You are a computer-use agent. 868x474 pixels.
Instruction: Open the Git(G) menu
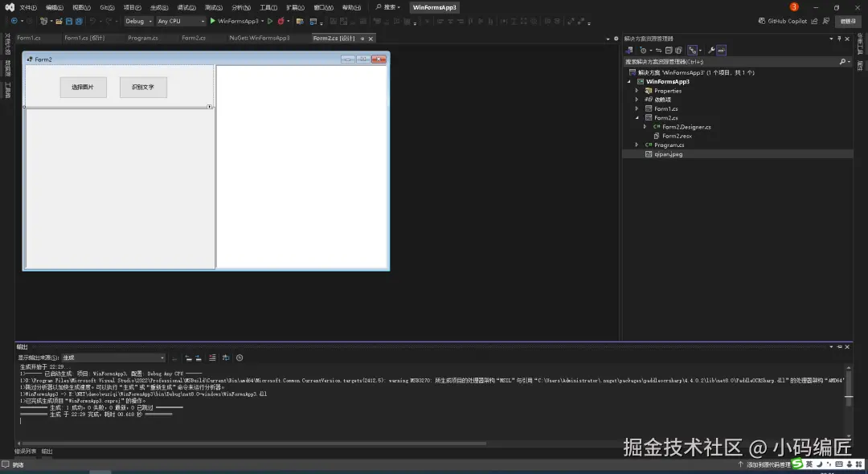(x=107, y=7)
